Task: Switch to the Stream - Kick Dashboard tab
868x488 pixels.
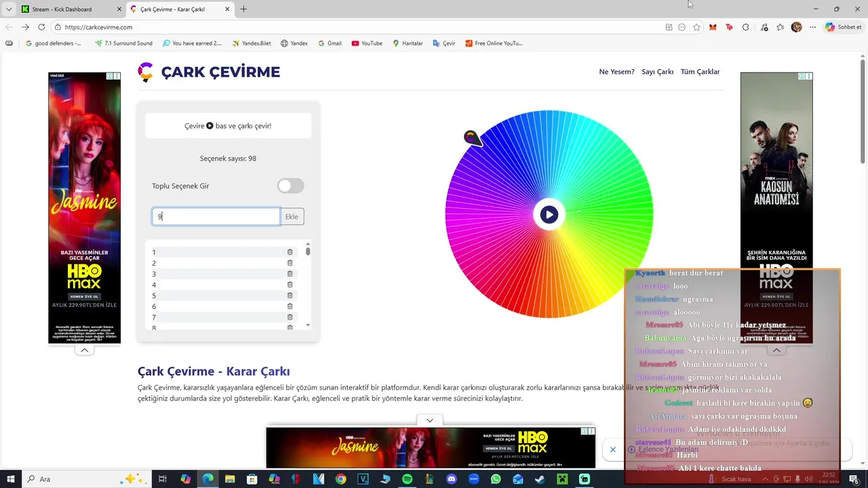Action: (71, 9)
